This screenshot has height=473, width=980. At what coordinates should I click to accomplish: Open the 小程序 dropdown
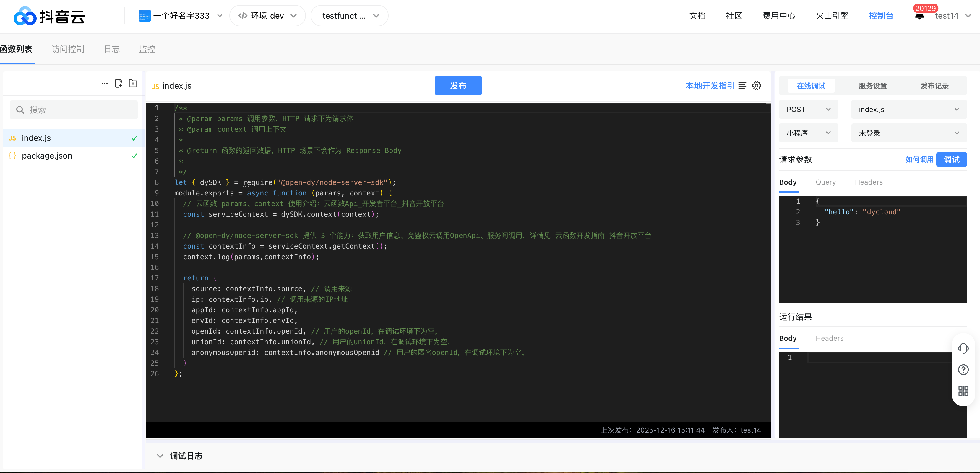(x=808, y=133)
